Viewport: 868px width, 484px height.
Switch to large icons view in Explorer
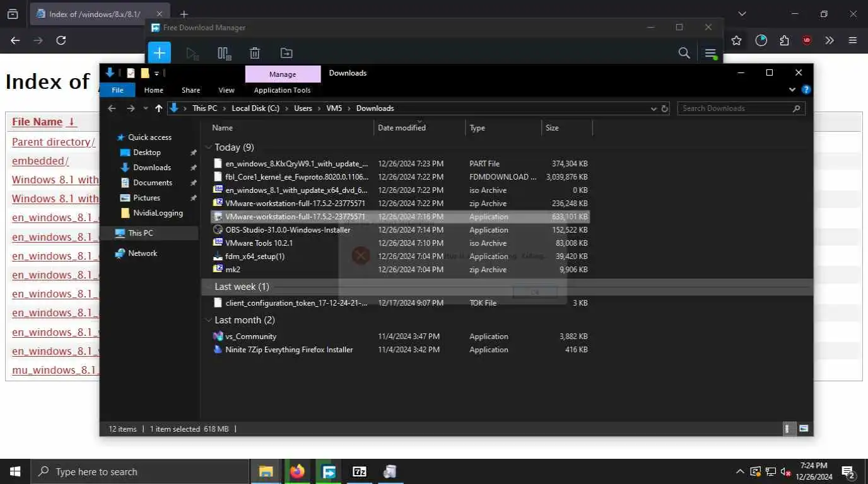click(804, 429)
